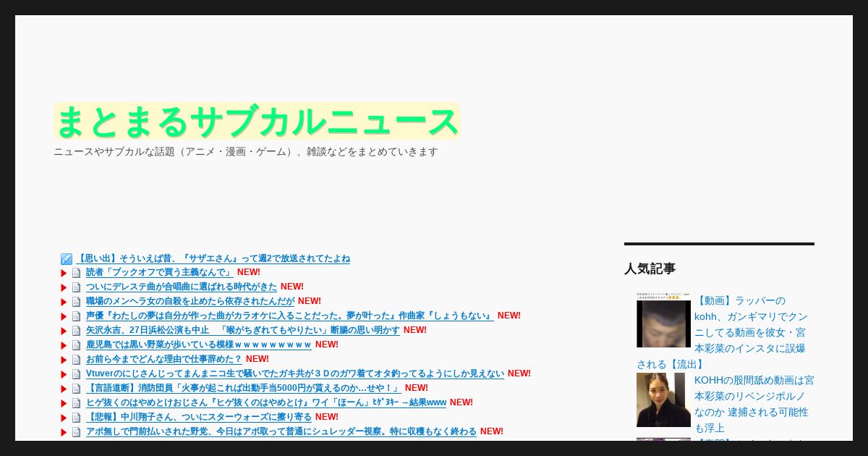Viewport: 868px width, 456px height.
Task: Click red arrow beside アポ無し野党 article
Action: click(64, 432)
